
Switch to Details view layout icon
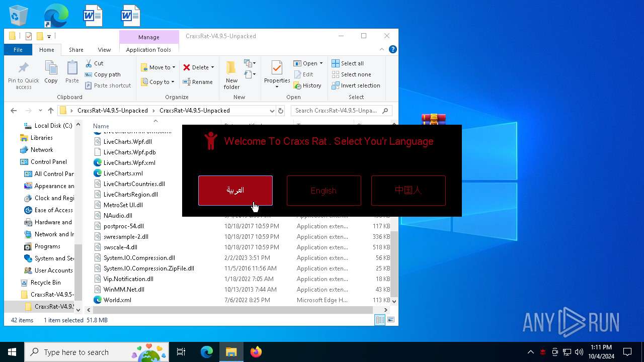(380, 320)
